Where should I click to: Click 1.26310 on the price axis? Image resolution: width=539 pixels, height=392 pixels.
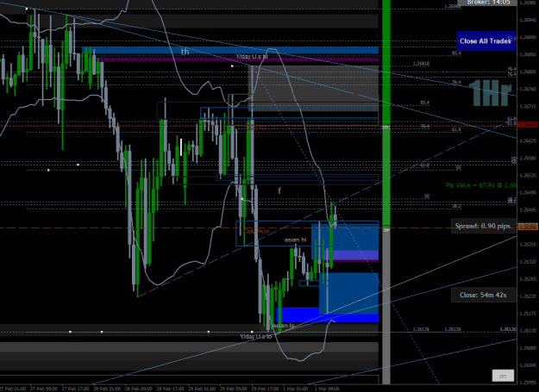528,262
